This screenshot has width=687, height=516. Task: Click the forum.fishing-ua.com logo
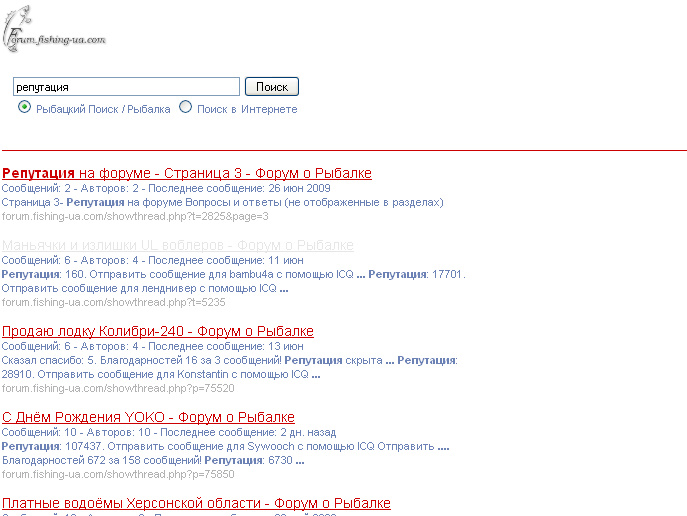(x=55, y=30)
